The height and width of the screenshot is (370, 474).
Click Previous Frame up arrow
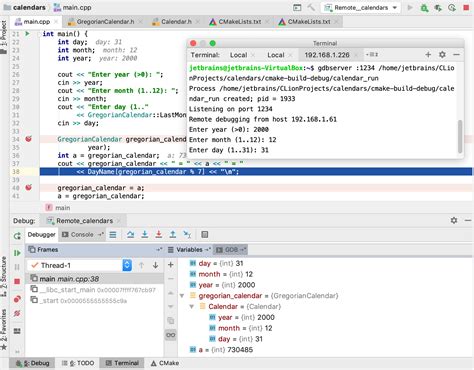coord(141,265)
